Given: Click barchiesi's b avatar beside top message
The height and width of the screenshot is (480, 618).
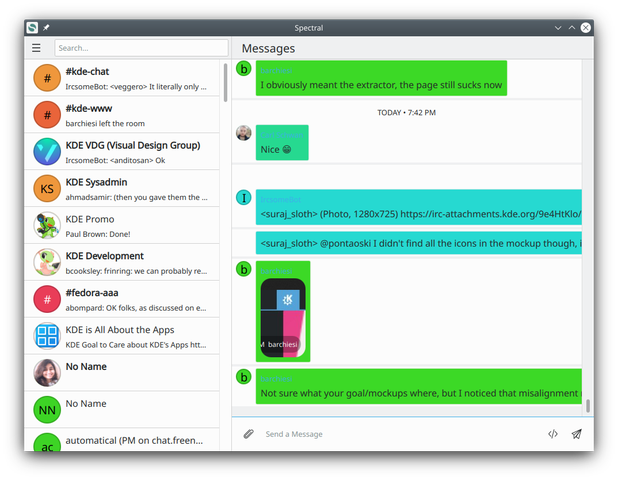Looking at the screenshot, I should point(244,69).
